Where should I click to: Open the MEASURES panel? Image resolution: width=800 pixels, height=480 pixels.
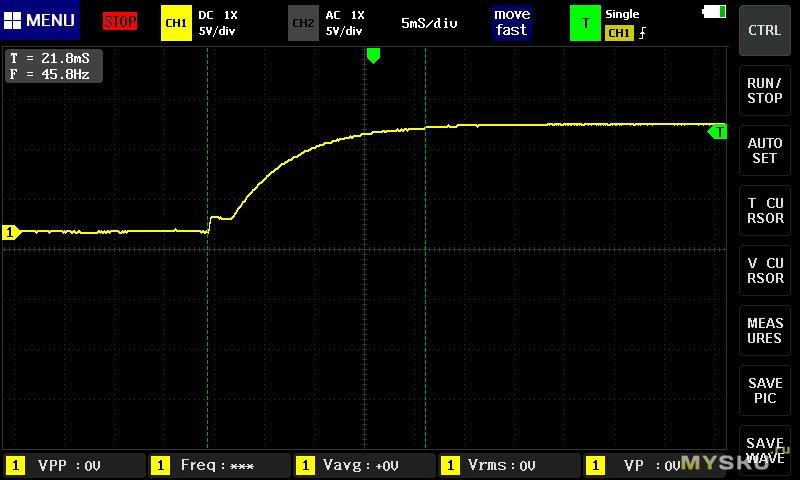coord(765,331)
